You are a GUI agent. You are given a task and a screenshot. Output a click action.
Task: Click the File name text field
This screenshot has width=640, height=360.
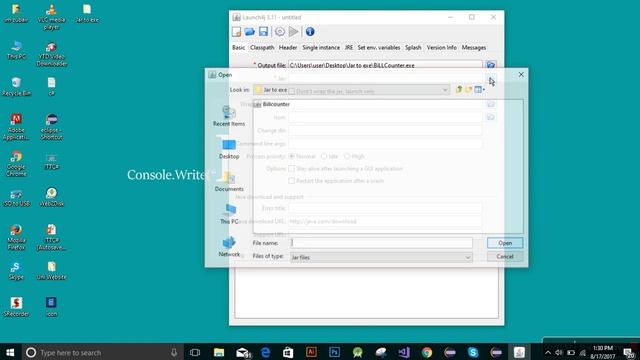tap(381, 243)
